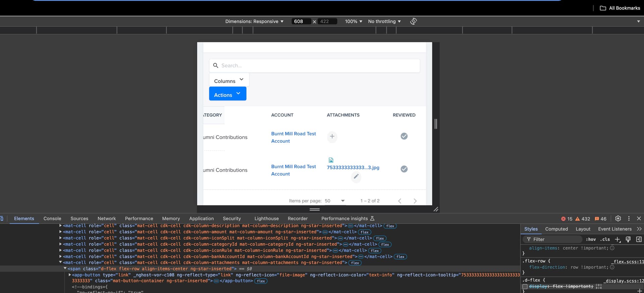The image size is (644, 293).
Task: Open DevTools settings gear
Action: 618,219
